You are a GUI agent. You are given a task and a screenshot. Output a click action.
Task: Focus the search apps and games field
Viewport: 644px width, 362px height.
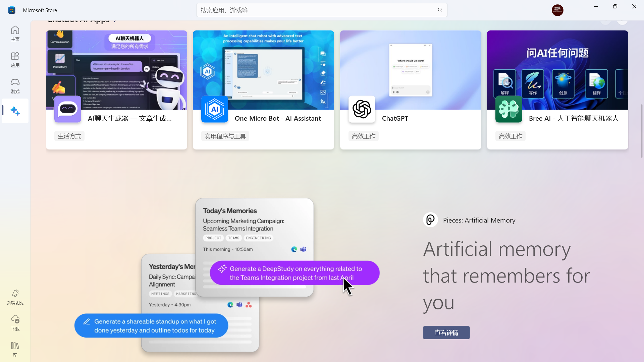click(321, 10)
